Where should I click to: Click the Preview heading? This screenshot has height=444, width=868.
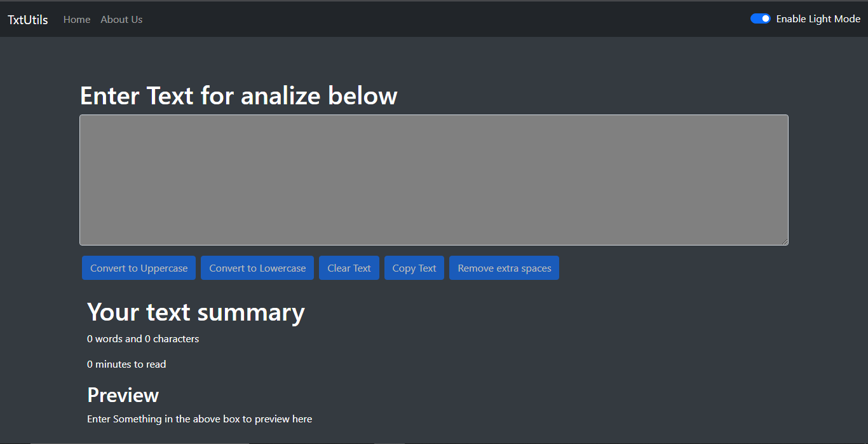coord(123,395)
